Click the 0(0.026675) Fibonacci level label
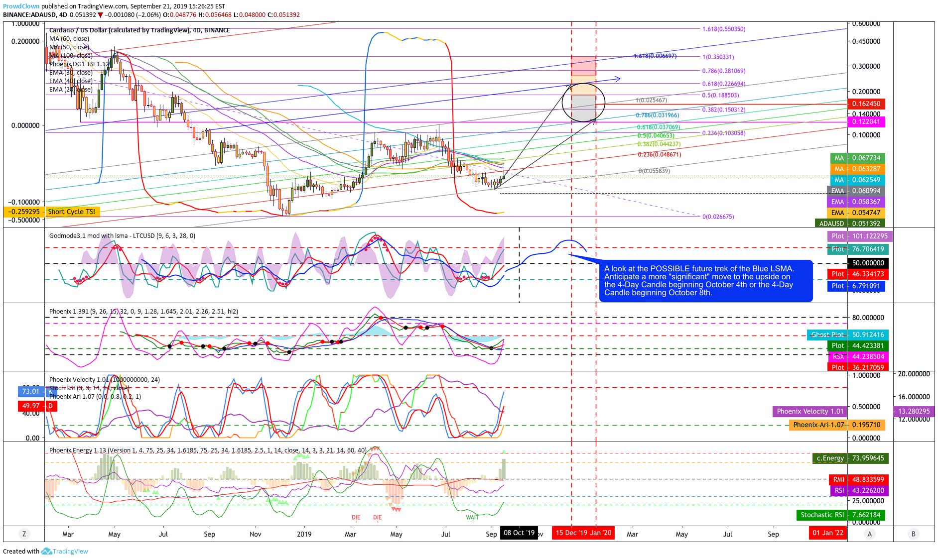 coord(718,217)
